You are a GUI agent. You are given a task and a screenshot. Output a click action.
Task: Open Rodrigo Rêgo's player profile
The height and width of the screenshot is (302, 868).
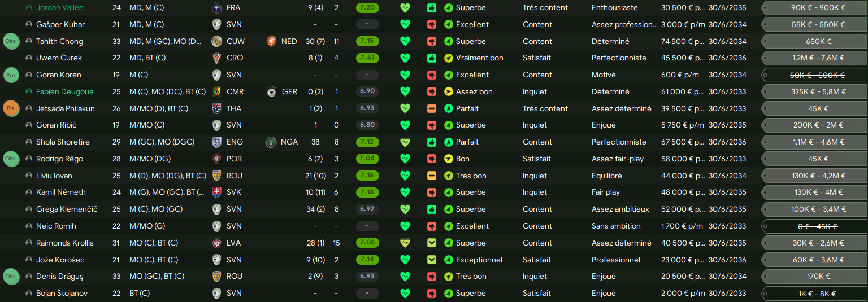59,159
